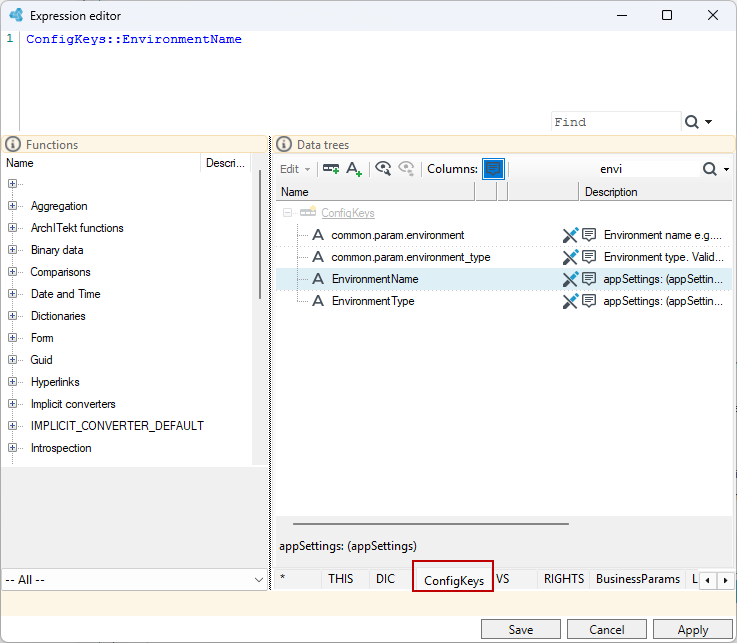
Task: Click the add text attribute 'A+' icon
Action: pos(354,169)
